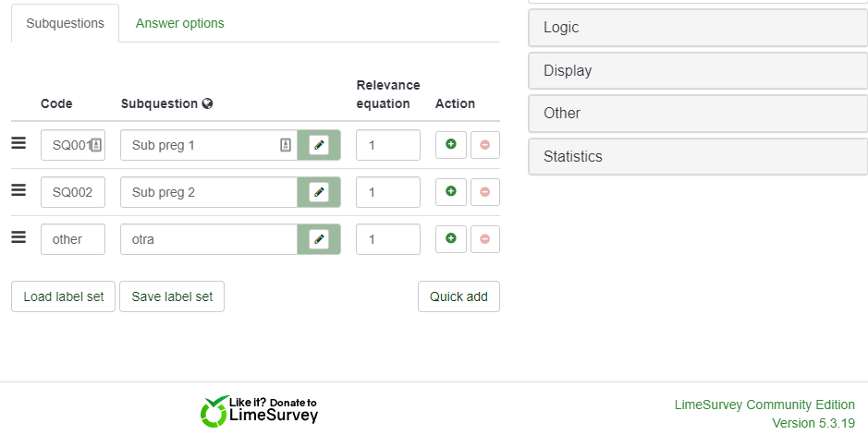
Task: Select the Subquestions tab
Action: (x=65, y=23)
